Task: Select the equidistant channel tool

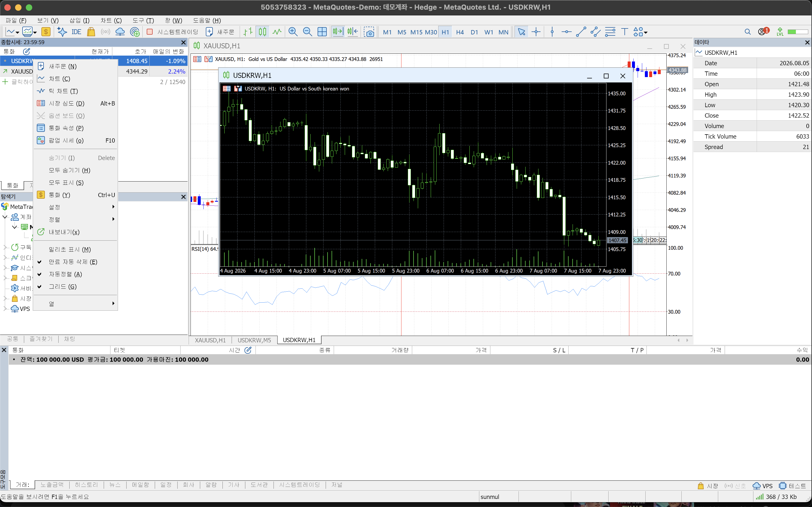Action: point(596,32)
